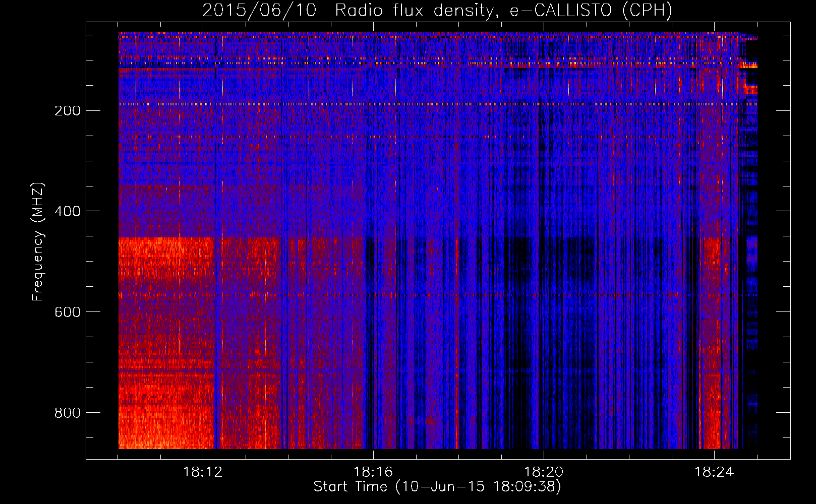Click the 800 frequency tick label
This screenshot has width=816, height=504.
coord(67,413)
